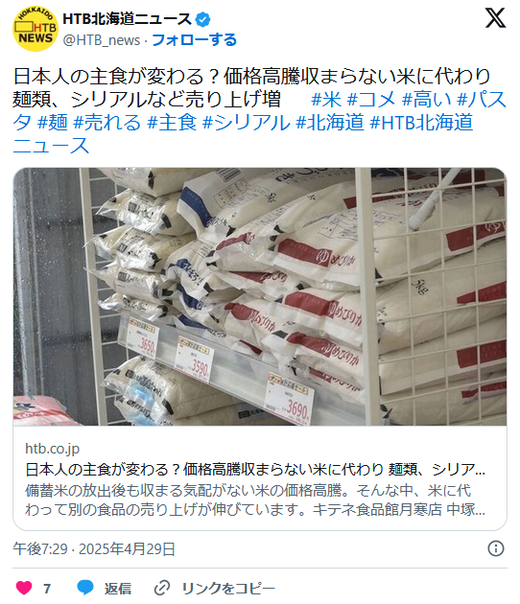Open the #シリアル hashtag
520x604 pixels.
[x=246, y=122]
